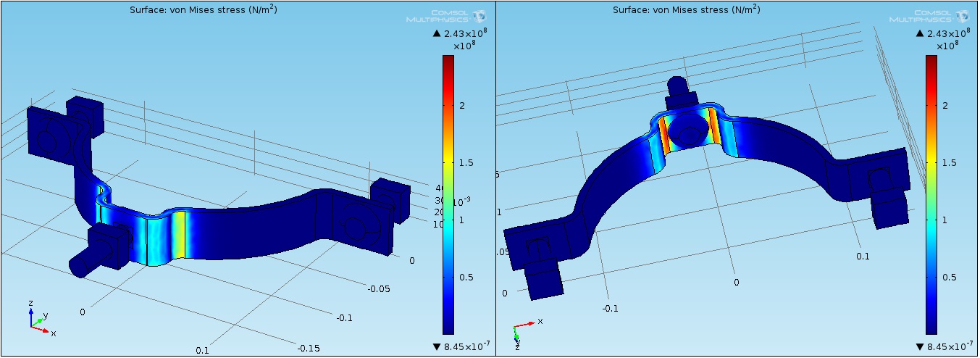
Task: Click the maximum value triangle marker in left legend
Action: (x=436, y=34)
